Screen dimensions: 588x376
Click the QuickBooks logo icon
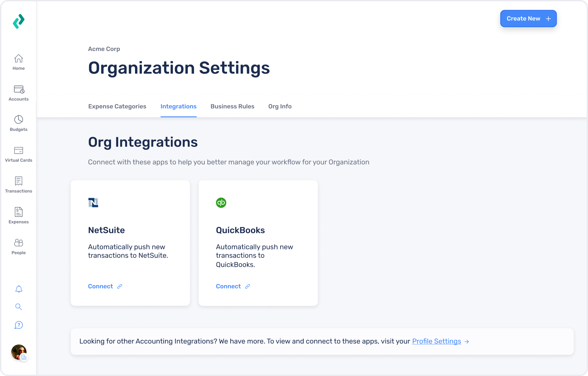(221, 202)
